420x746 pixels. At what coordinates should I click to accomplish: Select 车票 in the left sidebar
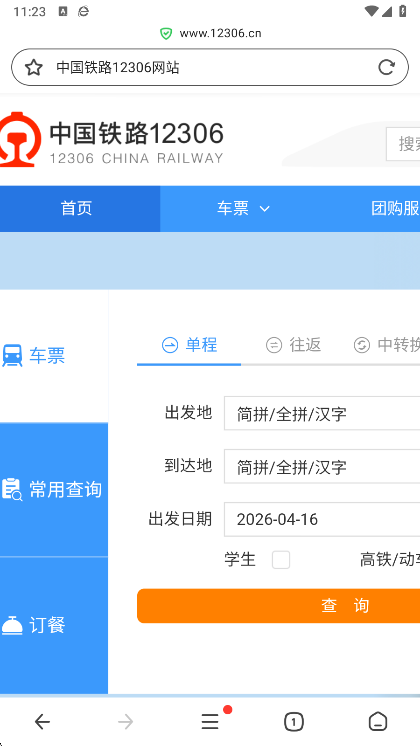click(54, 355)
